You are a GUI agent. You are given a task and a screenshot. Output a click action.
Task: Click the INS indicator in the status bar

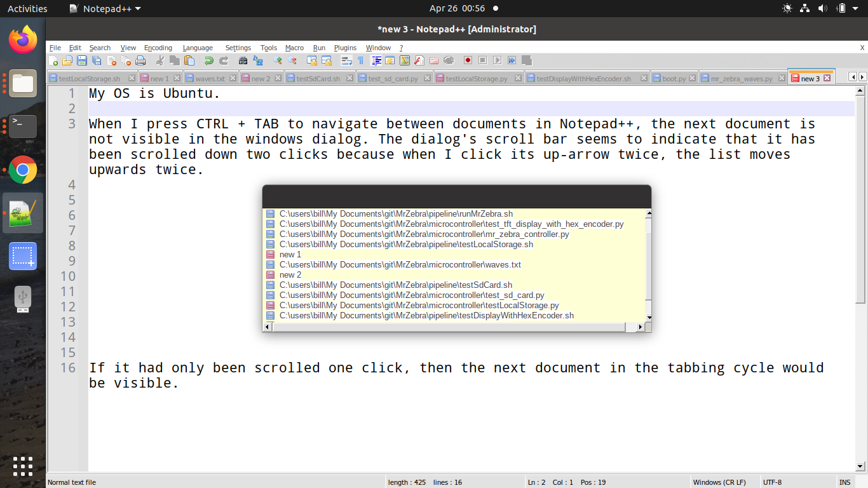click(x=844, y=482)
